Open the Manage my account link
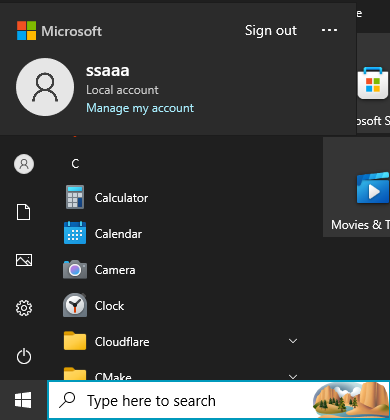The width and height of the screenshot is (390, 420). tap(140, 108)
